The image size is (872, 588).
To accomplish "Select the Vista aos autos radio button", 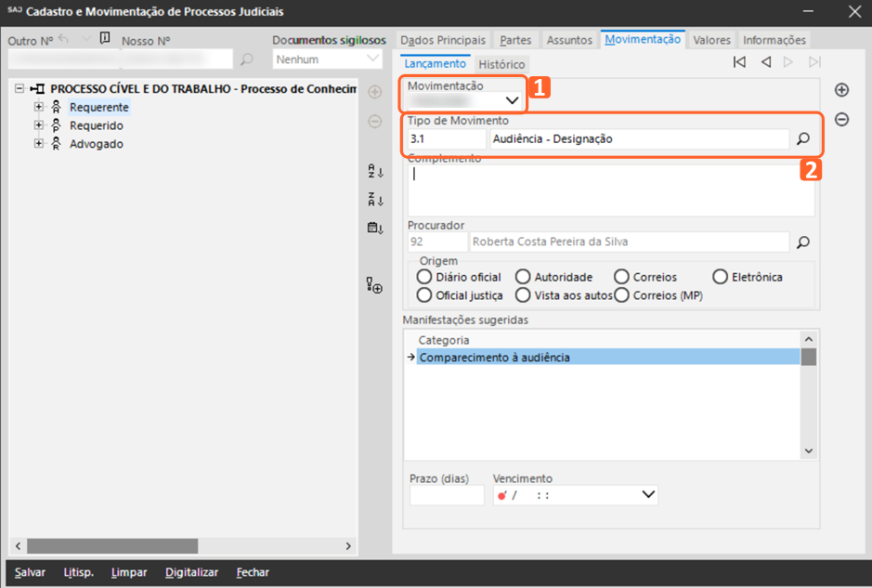I will 523,295.
